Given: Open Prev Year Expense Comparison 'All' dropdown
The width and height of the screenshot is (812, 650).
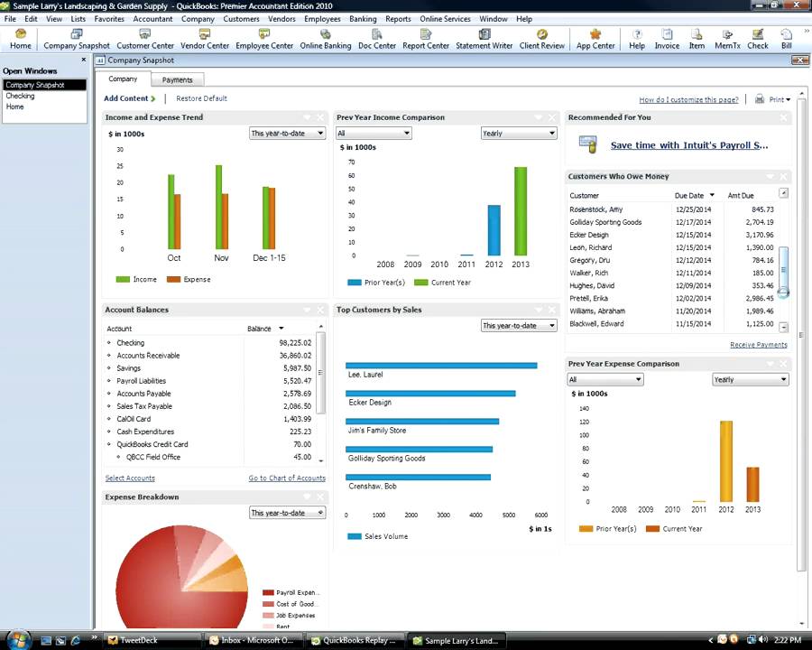Looking at the screenshot, I should 605,379.
